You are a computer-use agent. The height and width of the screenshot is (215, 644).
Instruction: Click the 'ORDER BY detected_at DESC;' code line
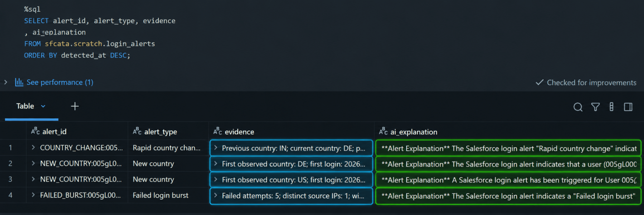pyautogui.click(x=77, y=55)
